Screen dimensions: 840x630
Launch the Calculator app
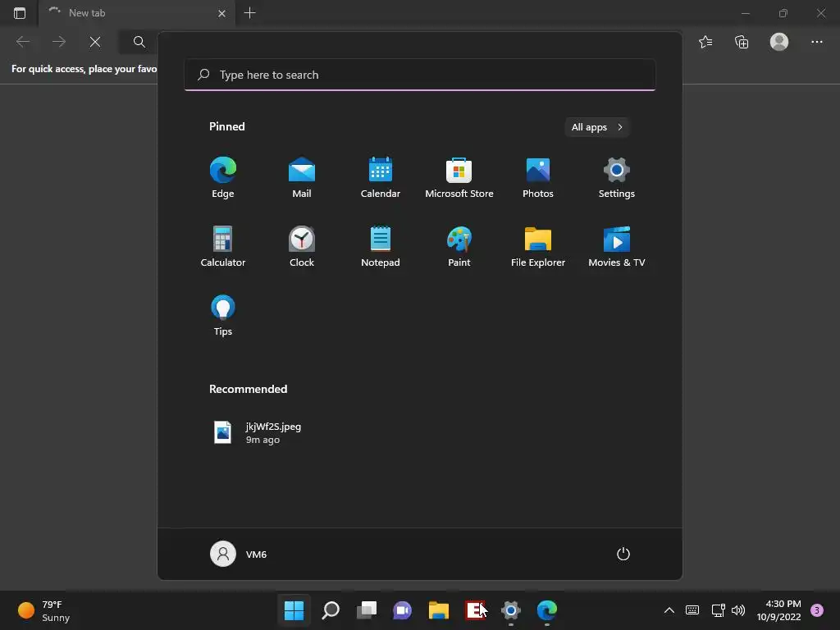[x=223, y=246]
